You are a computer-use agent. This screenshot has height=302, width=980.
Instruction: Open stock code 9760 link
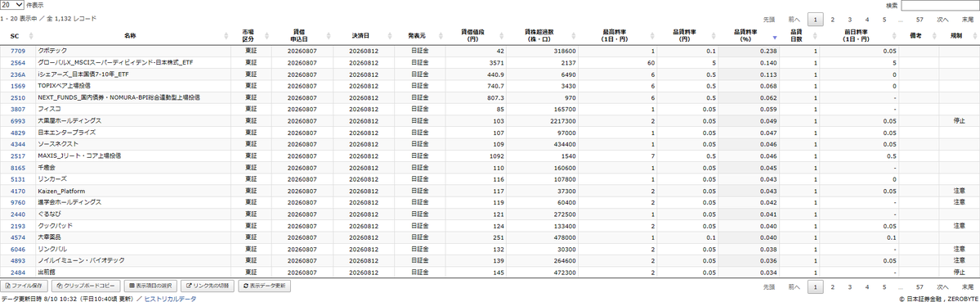pyautogui.click(x=17, y=203)
